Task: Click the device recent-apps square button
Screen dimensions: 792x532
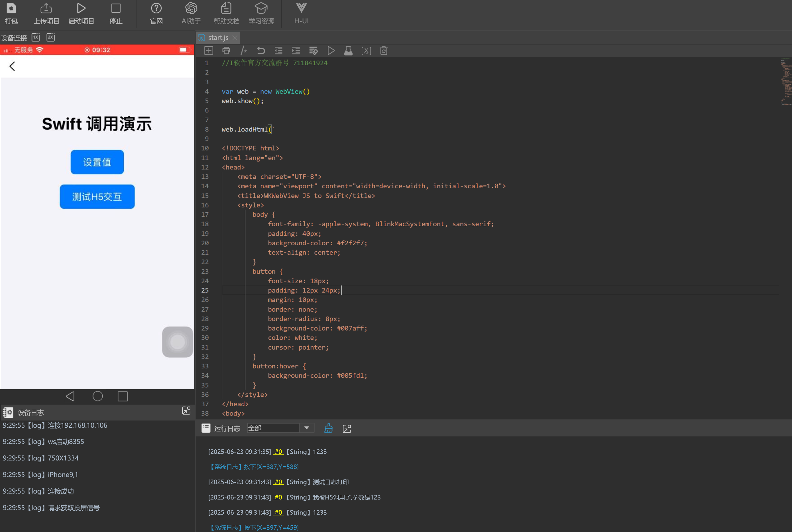Action: tap(123, 396)
